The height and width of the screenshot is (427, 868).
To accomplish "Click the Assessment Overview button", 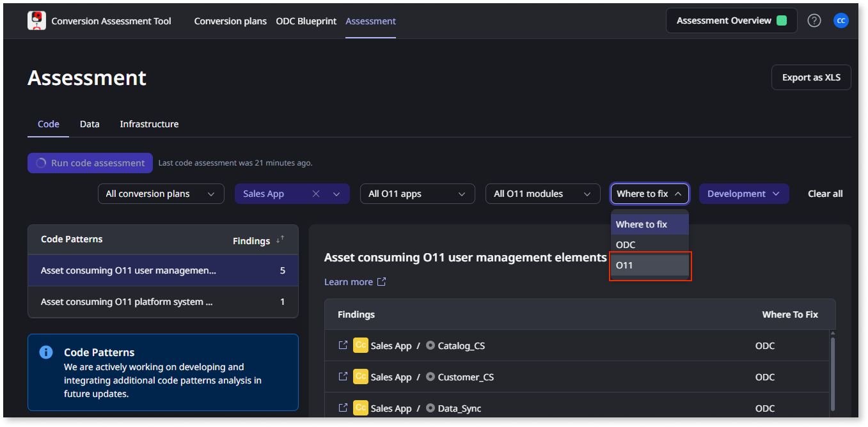I will pyautogui.click(x=732, y=20).
